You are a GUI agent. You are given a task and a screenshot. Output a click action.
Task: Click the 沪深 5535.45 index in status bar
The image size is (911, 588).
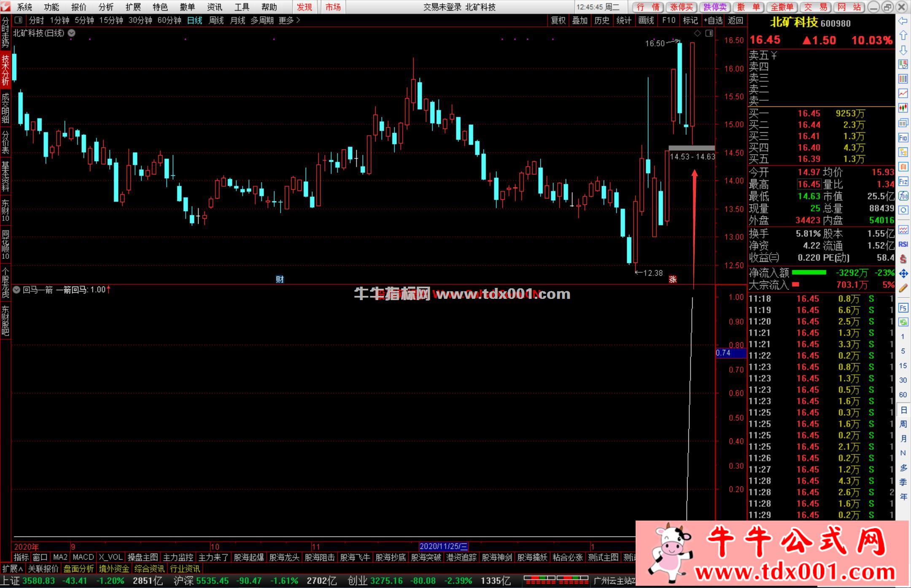pyautogui.click(x=201, y=581)
